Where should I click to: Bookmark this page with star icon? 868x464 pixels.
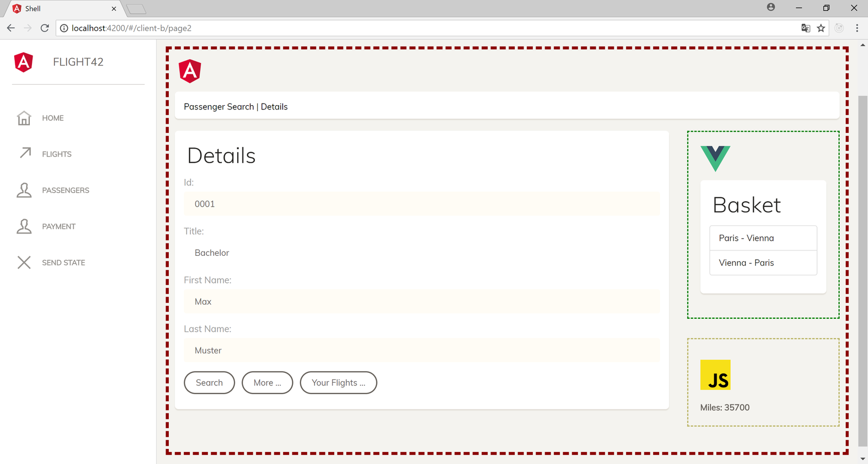click(x=821, y=28)
